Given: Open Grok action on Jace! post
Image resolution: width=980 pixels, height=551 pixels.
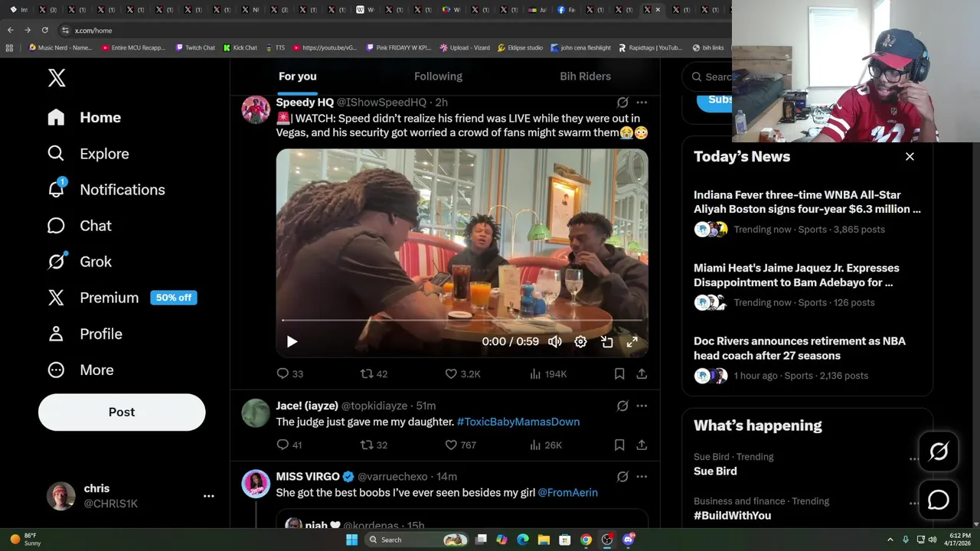Looking at the screenshot, I should click(x=622, y=406).
